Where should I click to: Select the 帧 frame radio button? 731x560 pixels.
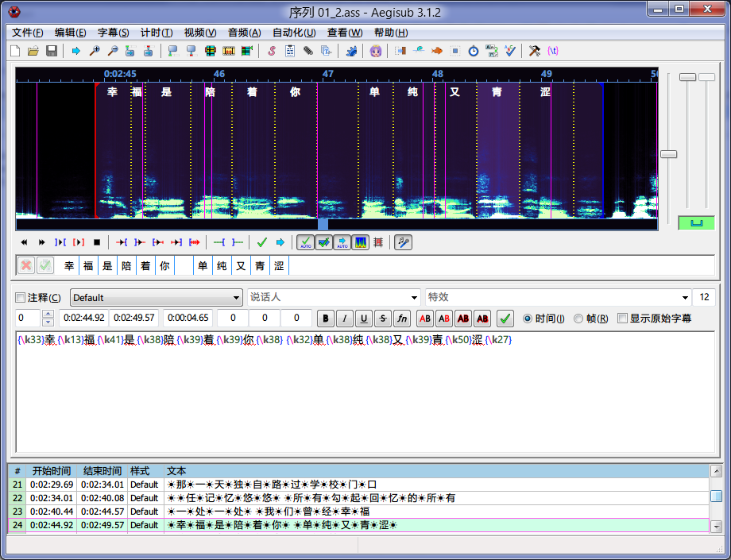(x=578, y=319)
